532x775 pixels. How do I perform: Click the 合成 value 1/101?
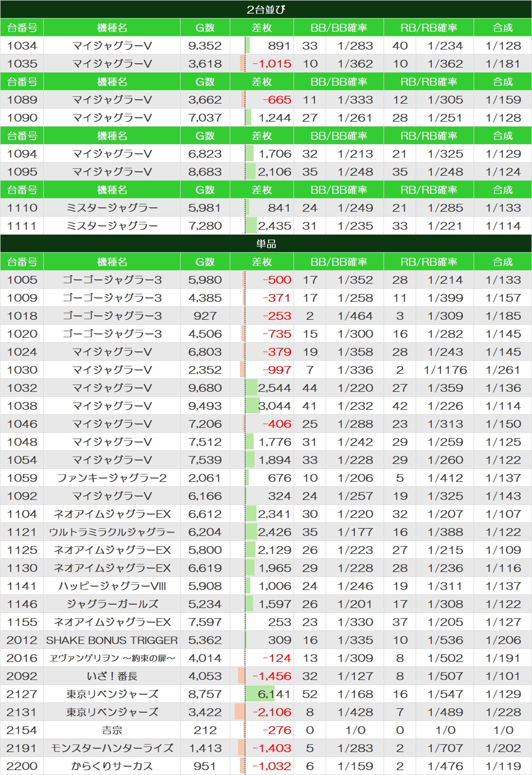pos(503,676)
